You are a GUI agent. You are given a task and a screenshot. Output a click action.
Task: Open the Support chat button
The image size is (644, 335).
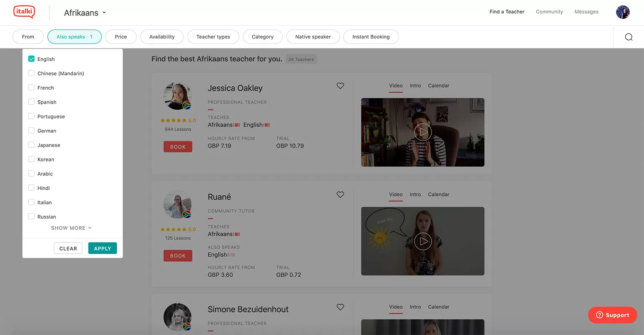[612, 315]
